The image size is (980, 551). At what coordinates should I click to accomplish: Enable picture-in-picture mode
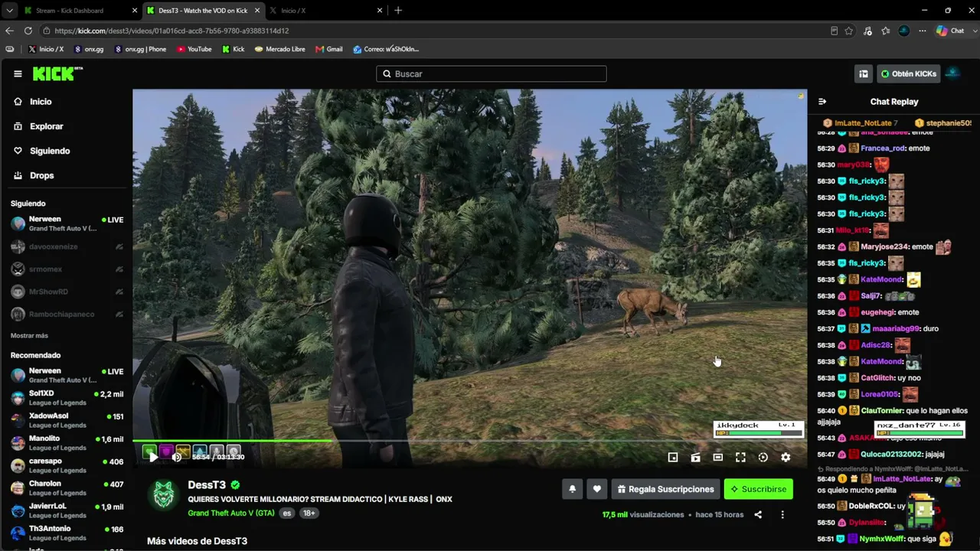673,457
